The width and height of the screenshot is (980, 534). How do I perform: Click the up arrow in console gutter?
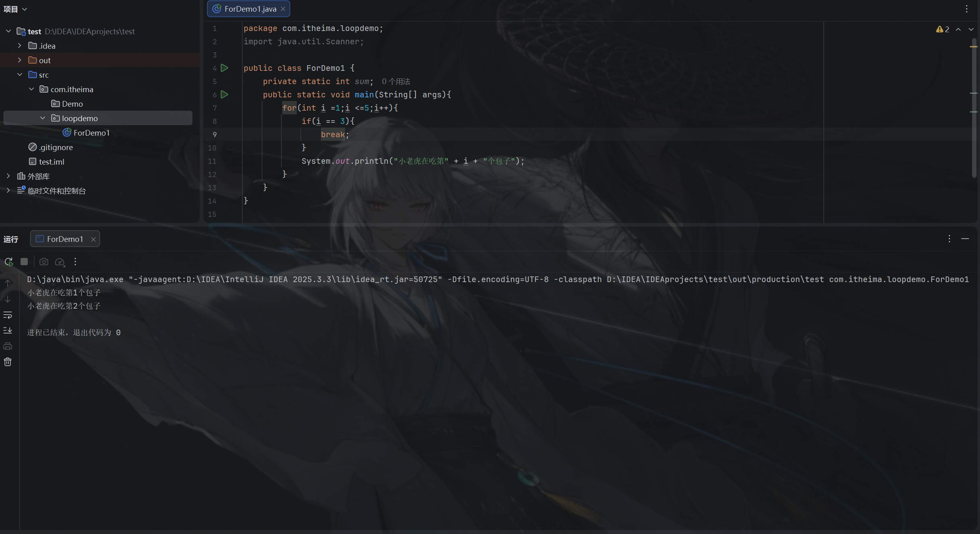pyautogui.click(x=8, y=283)
